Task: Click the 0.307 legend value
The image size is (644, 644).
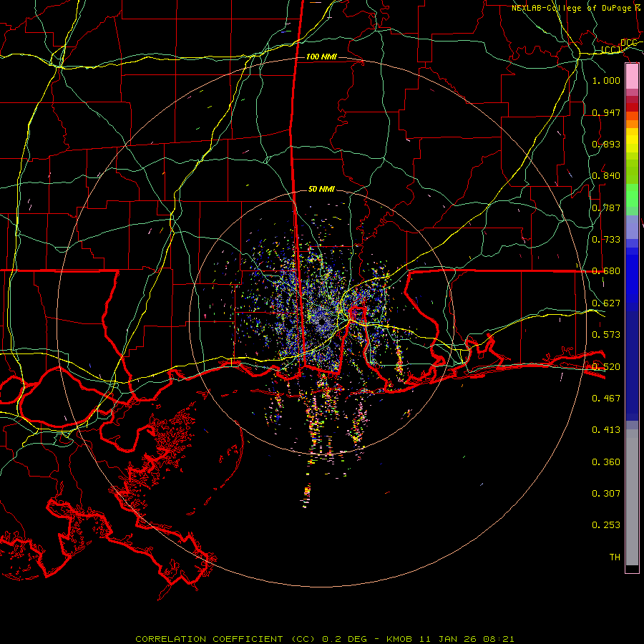Action: (x=606, y=493)
